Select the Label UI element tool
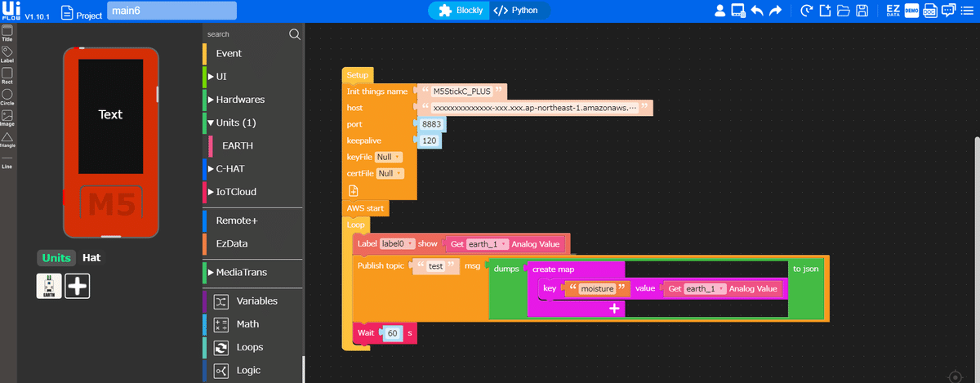The height and width of the screenshot is (383, 980). pos(7,55)
